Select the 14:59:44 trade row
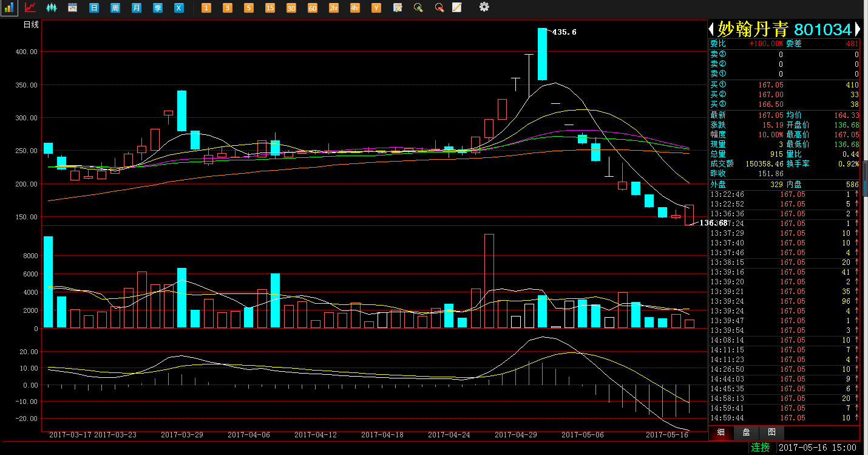The width and height of the screenshot is (868, 455). click(x=784, y=418)
